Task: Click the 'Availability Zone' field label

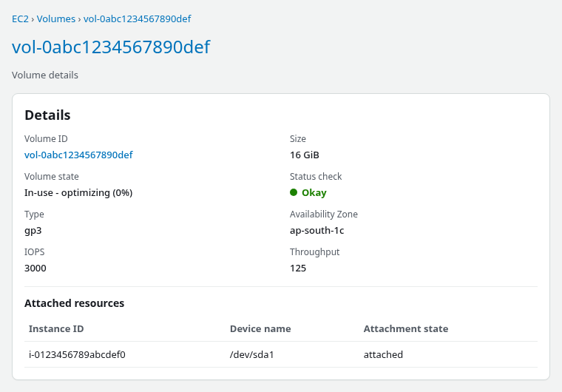Action: pyautogui.click(x=324, y=214)
